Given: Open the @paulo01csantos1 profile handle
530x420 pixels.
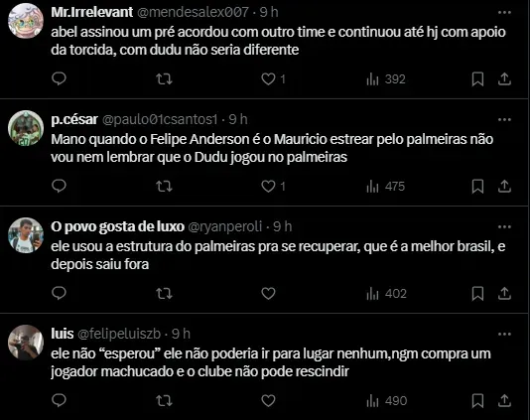Looking at the screenshot, I should (160, 119).
